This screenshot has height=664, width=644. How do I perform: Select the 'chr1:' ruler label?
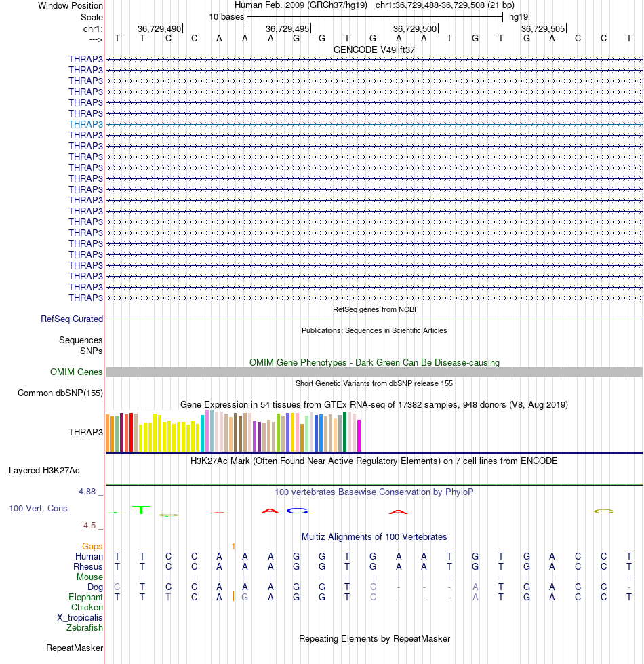(x=93, y=28)
